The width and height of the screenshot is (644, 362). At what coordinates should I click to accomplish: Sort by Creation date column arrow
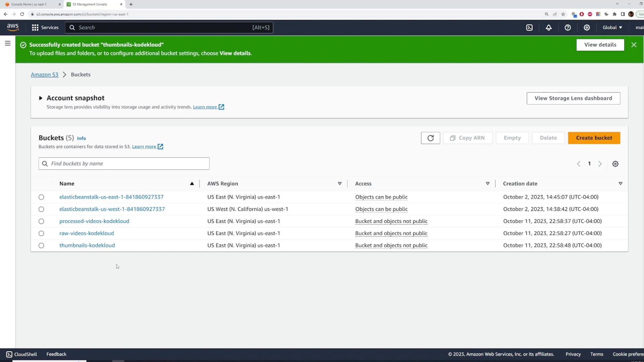tap(620, 183)
